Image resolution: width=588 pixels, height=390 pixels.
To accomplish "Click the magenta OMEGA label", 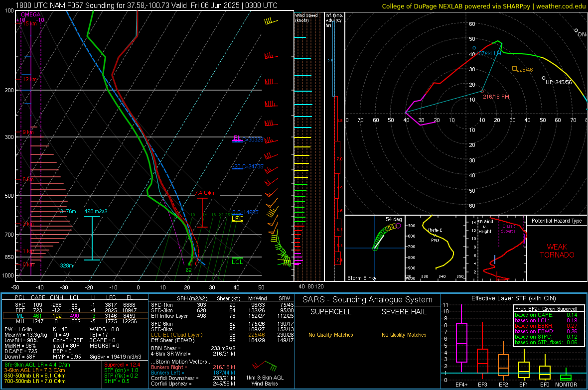I will point(31,14).
